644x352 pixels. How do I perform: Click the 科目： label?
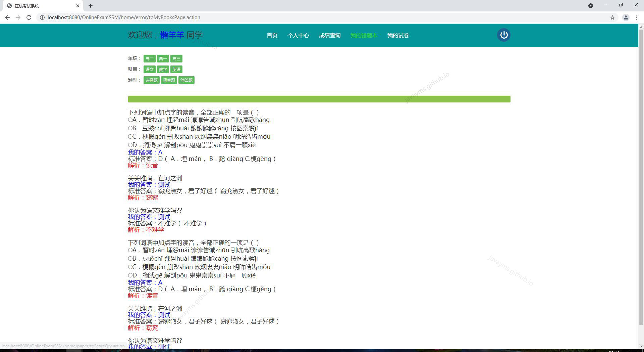pyautogui.click(x=135, y=69)
